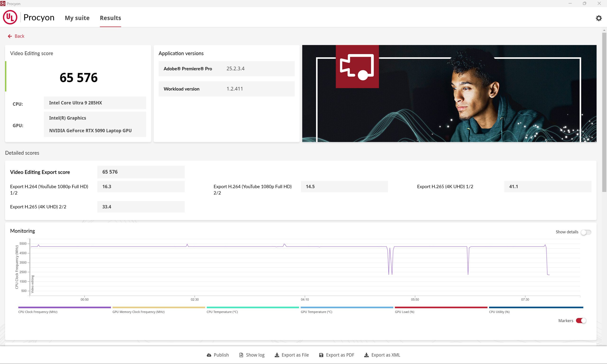
Task: Turn off the Markers toggle
Action: point(581,321)
